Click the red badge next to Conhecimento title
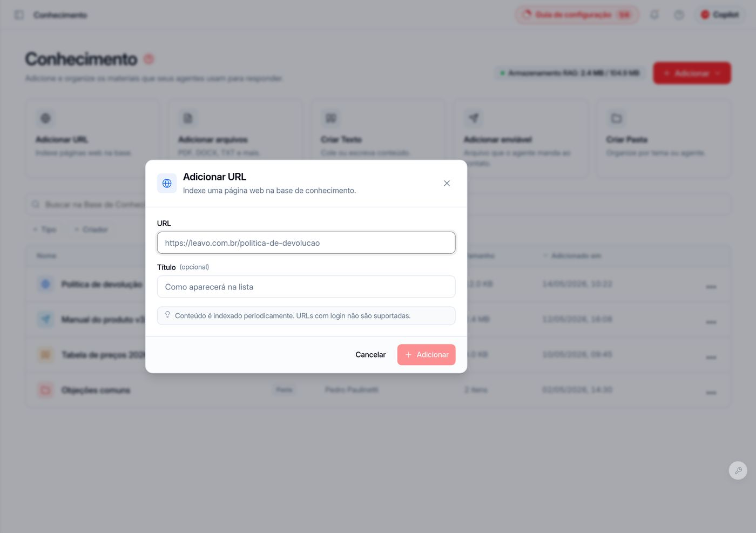 tap(149, 59)
